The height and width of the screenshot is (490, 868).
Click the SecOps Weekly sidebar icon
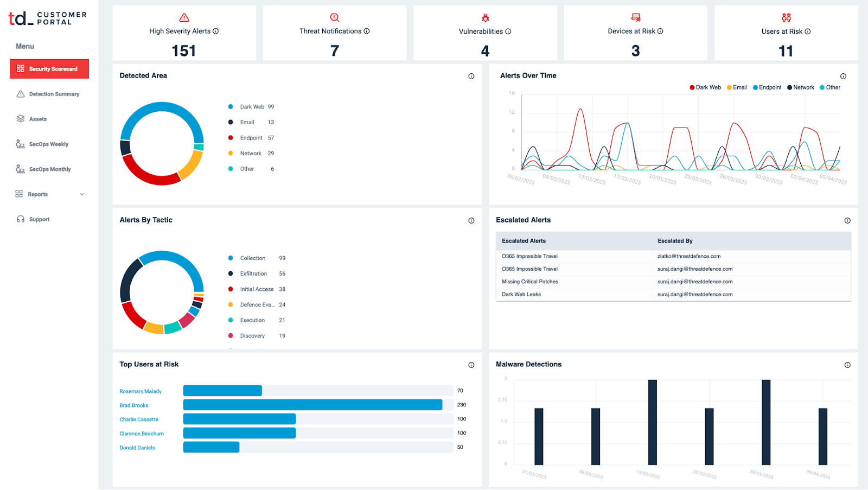[x=20, y=144]
